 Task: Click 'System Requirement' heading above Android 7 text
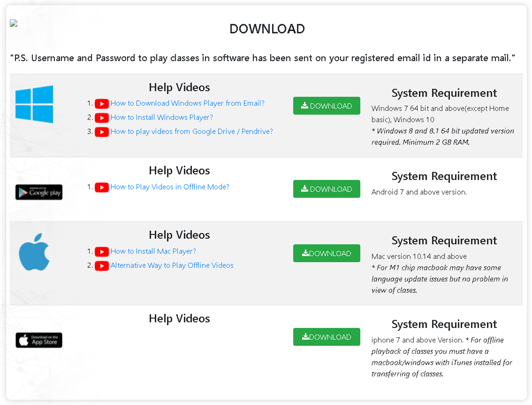pyautogui.click(x=444, y=176)
